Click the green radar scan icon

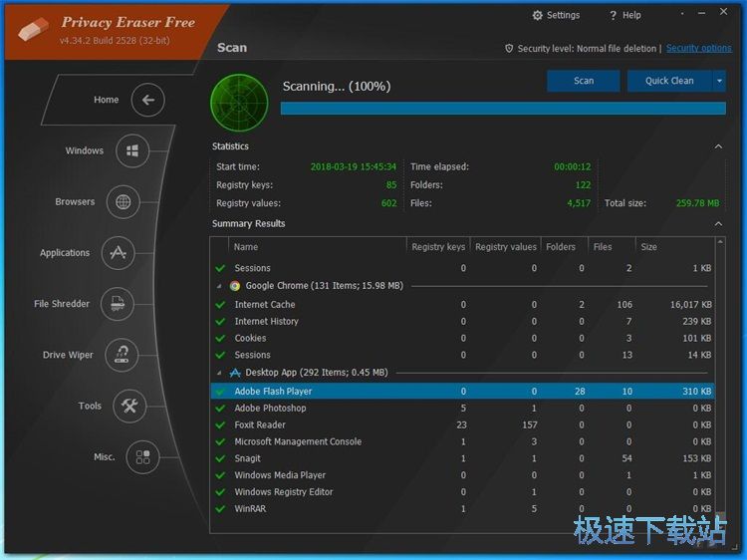(239, 102)
